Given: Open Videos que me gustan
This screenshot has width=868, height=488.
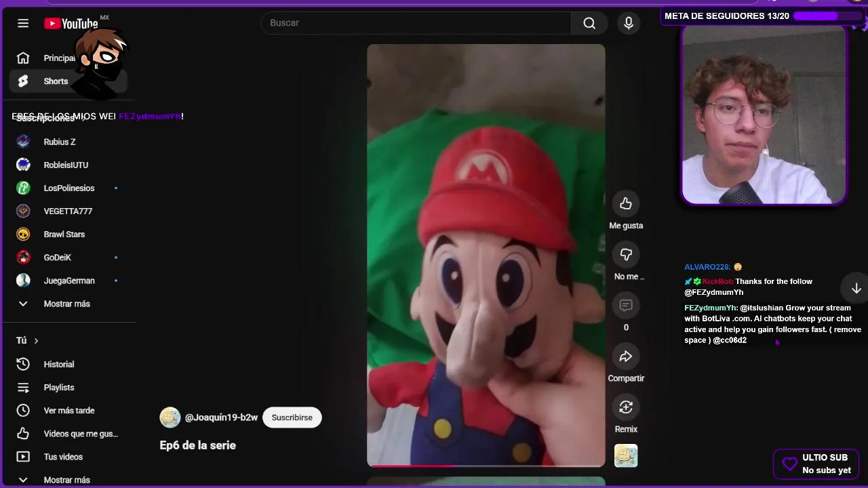Looking at the screenshot, I should (x=68, y=434).
